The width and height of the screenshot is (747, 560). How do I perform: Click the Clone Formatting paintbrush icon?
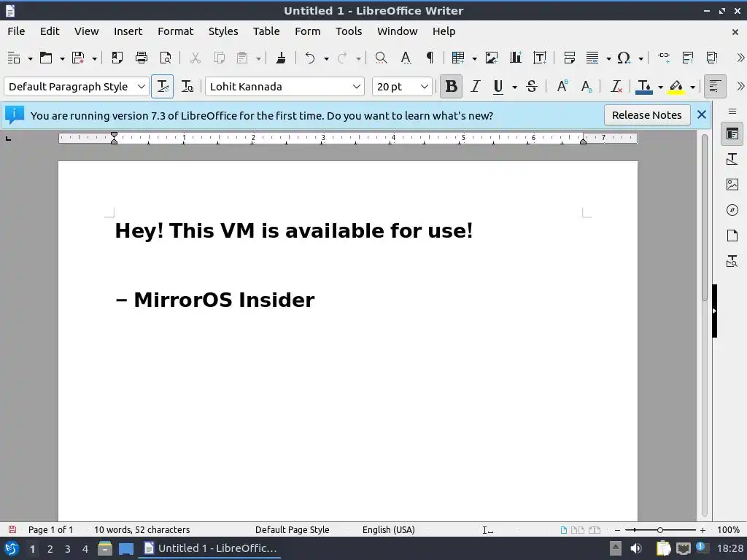281,58
